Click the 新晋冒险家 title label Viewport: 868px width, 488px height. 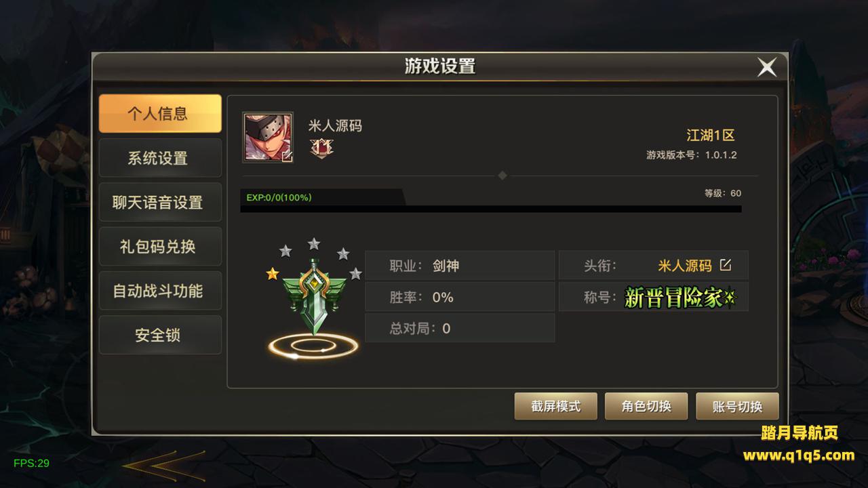679,298
